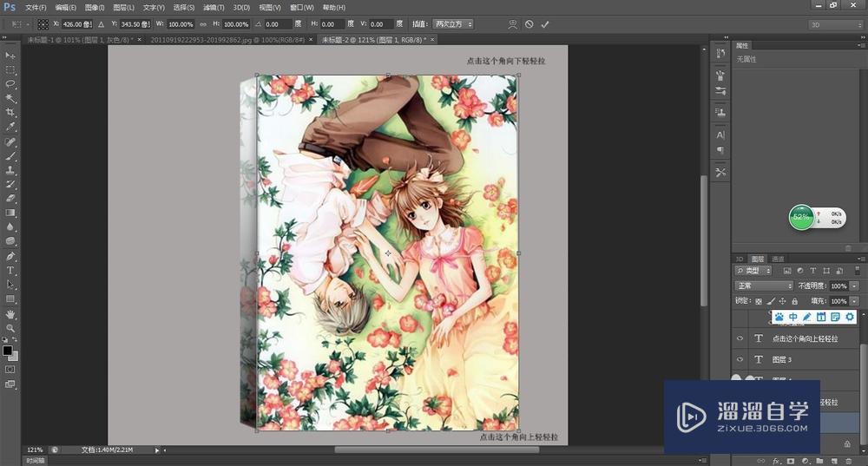Viewport: 868px width, 466px height.
Task: Click the delete layer trash icon
Action: pyautogui.click(x=848, y=459)
